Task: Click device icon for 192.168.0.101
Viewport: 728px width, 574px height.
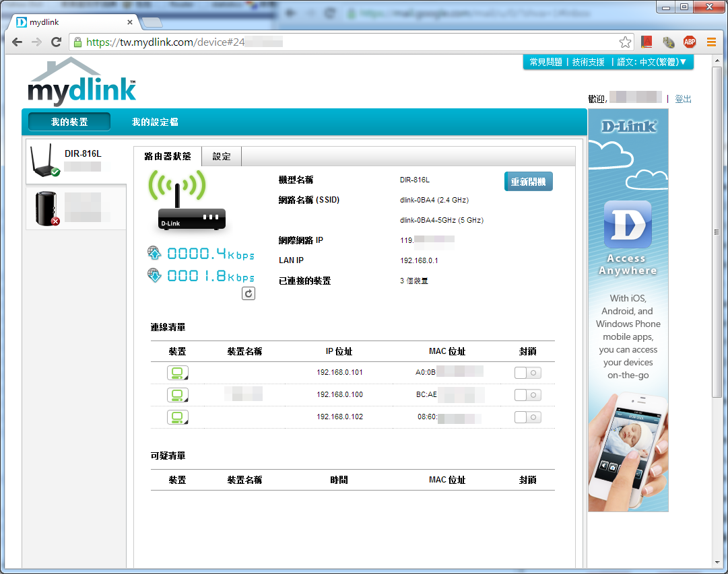Action: tap(178, 373)
